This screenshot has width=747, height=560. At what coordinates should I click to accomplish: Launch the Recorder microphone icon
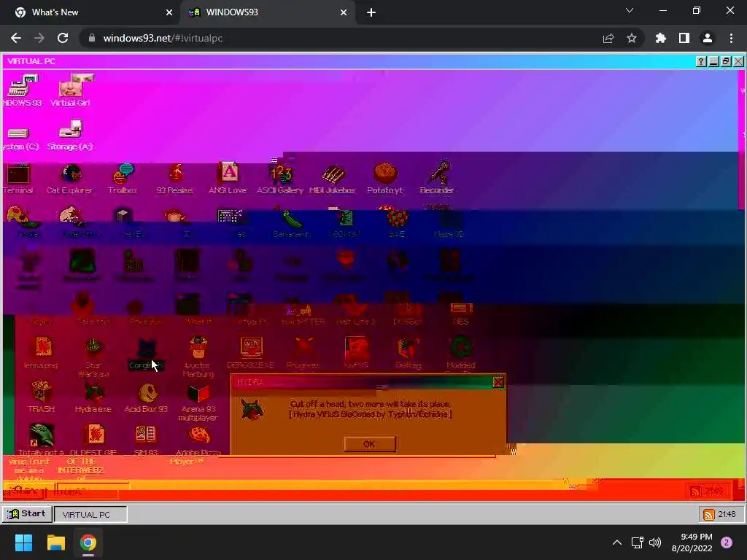(438, 178)
